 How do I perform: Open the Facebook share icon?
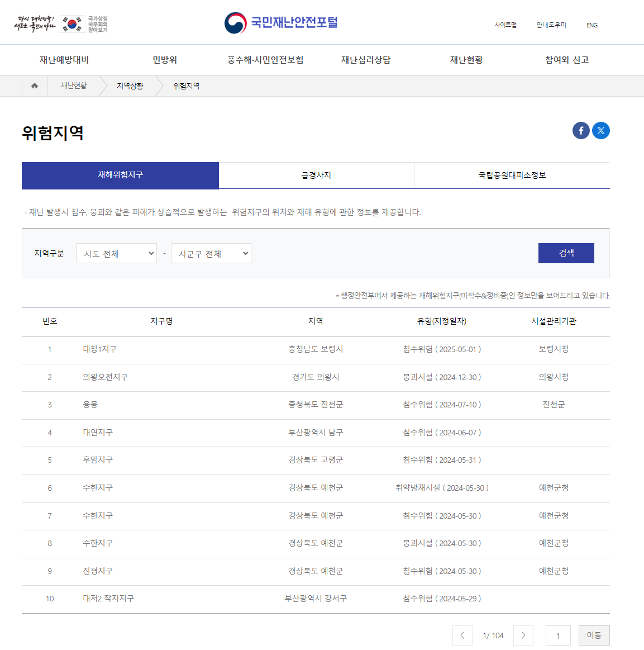(581, 131)
